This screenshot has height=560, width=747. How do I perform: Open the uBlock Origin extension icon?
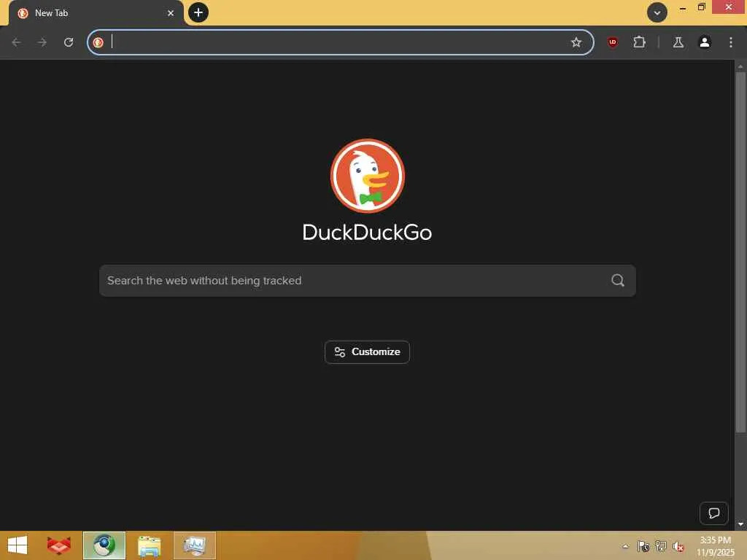[x=613, y=42]
